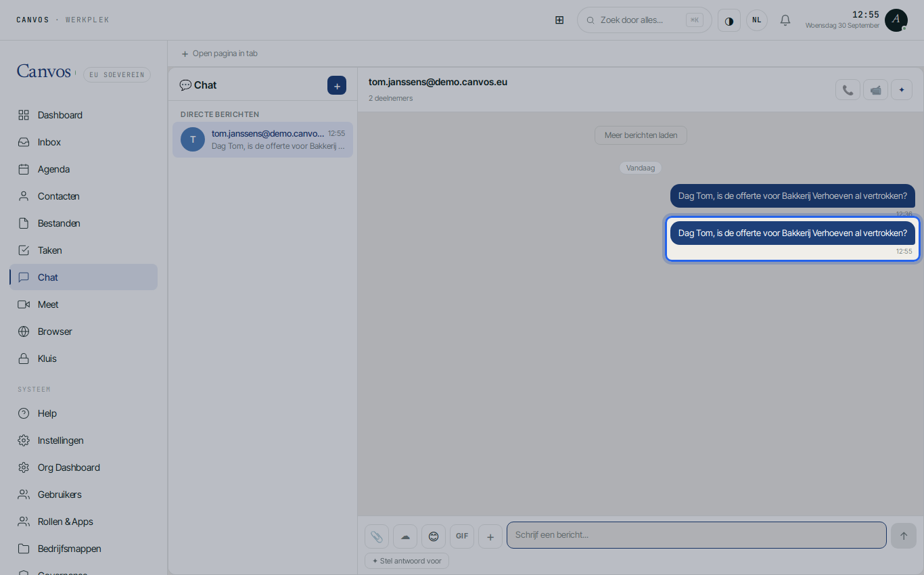Open Gebruikers in sidebar
The height and width of the screenshot is (575, 924).
pyautogui.click(x=84, y=495)
